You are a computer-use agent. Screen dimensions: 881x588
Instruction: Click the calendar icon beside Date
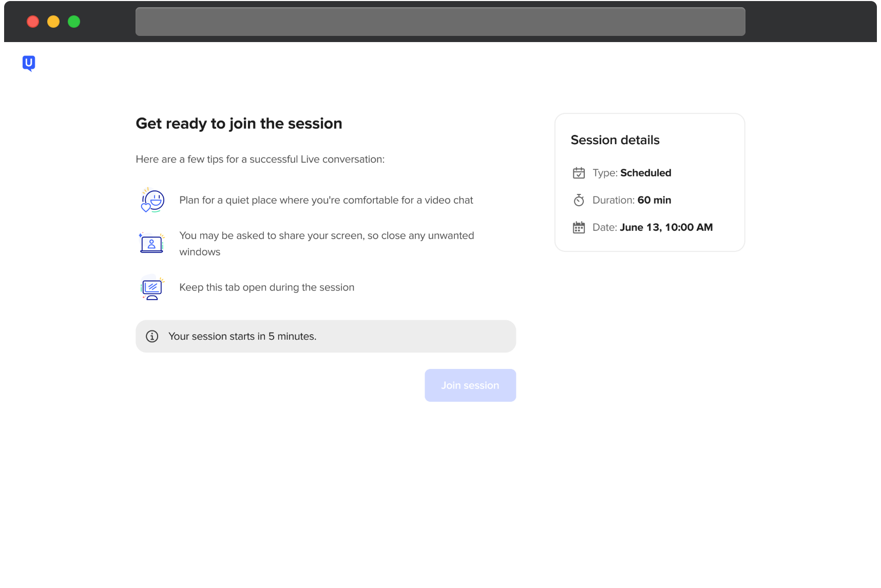pyautogui.click(x=579, y=227)
